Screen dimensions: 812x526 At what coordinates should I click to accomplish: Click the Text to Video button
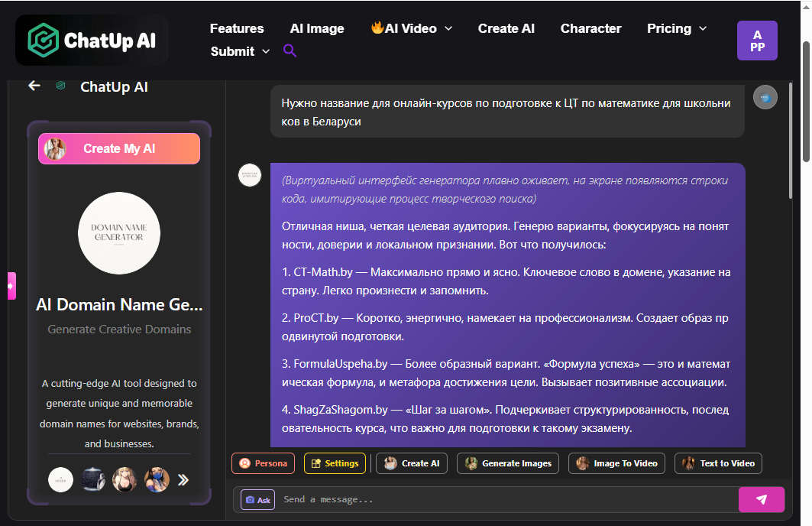(718, 463)
